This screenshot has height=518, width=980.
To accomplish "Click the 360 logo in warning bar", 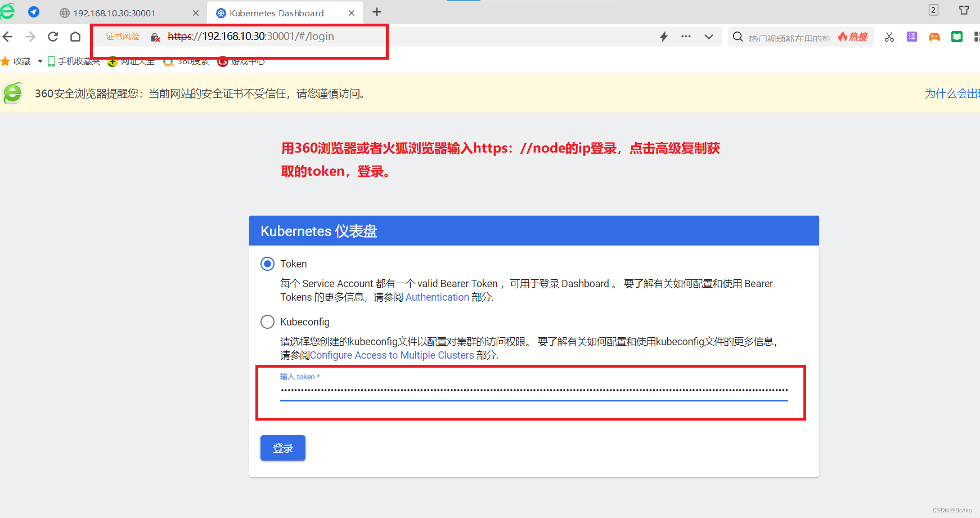I will [13, 93].
